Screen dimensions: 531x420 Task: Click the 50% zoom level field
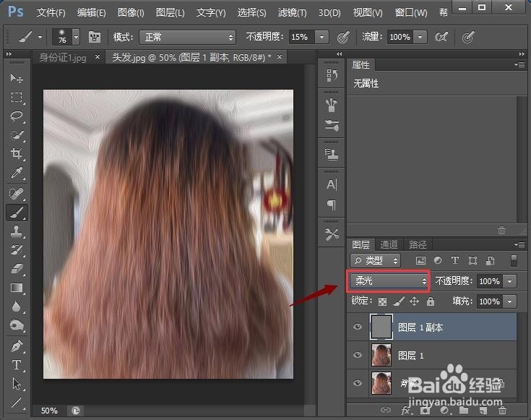49,411
